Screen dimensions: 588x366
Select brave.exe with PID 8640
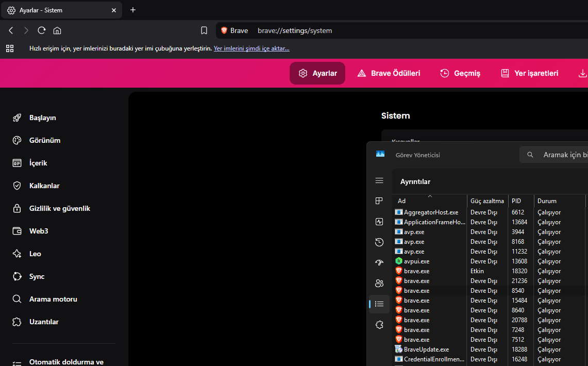coord(491,310)
